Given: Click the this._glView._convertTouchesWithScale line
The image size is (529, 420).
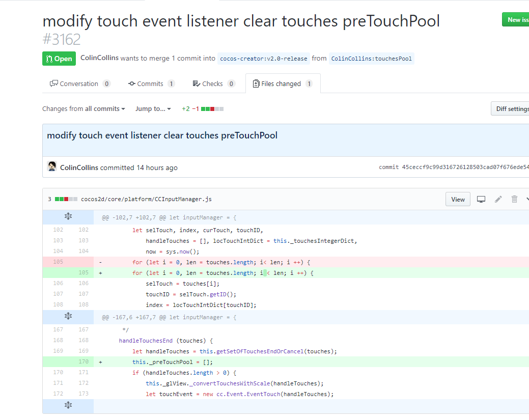Looking at the screenshot, I should pyautogui.click(x=235, y=383).
